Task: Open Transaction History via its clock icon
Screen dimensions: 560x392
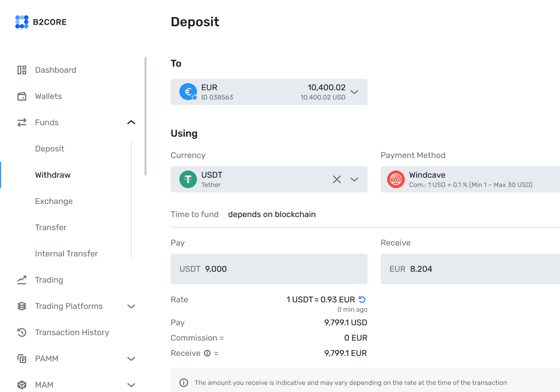Action: click(x=21, y=332)
